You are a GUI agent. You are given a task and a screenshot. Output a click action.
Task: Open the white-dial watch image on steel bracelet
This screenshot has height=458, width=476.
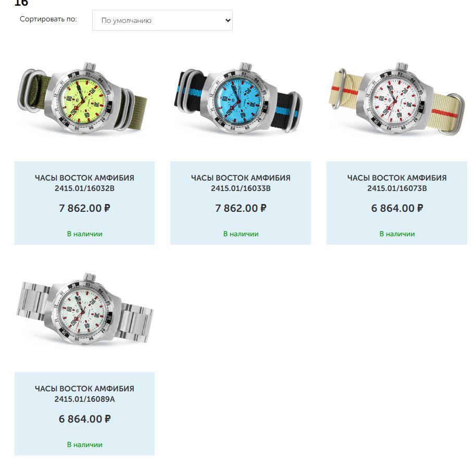pos(84,309)
